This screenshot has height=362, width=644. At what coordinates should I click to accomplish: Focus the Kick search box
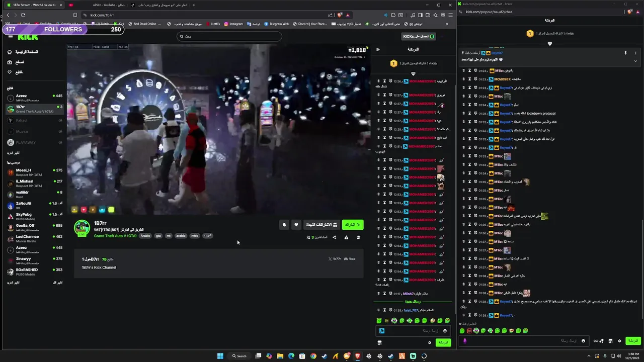pos(229,36)
